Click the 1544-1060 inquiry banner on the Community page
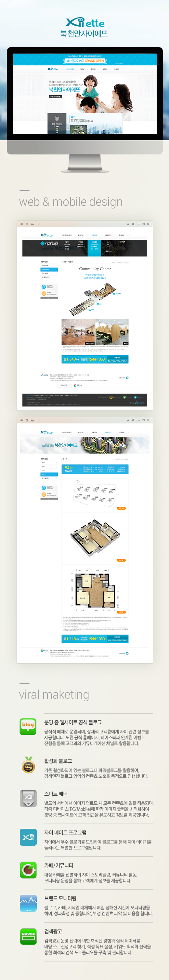The image size is (169, 980). click(95, 359)
